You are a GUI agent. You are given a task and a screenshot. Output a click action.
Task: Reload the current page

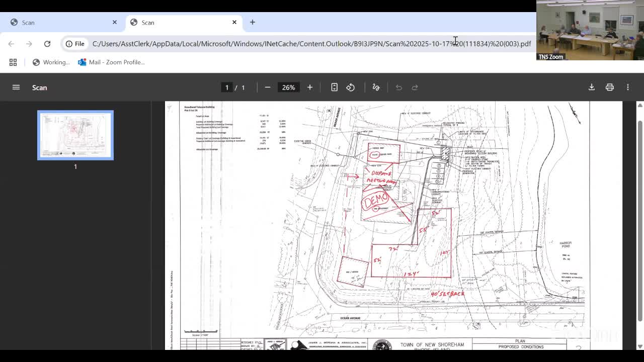(x=47, y=44)
